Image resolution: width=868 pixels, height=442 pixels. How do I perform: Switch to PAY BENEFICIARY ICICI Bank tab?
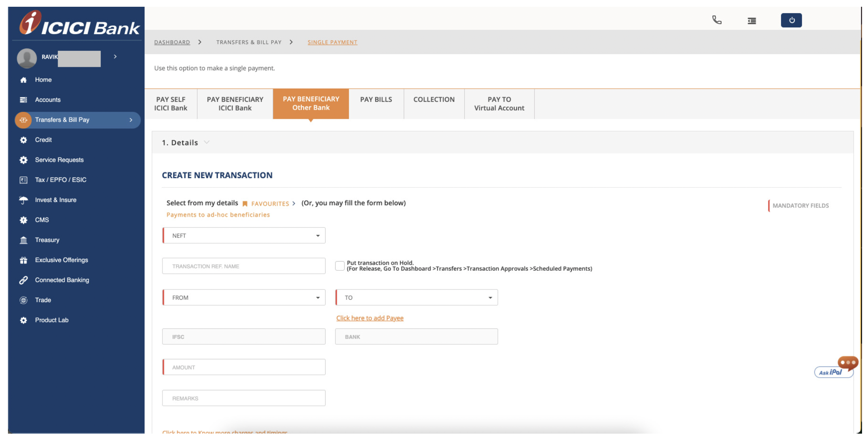[x=235, y=104]
